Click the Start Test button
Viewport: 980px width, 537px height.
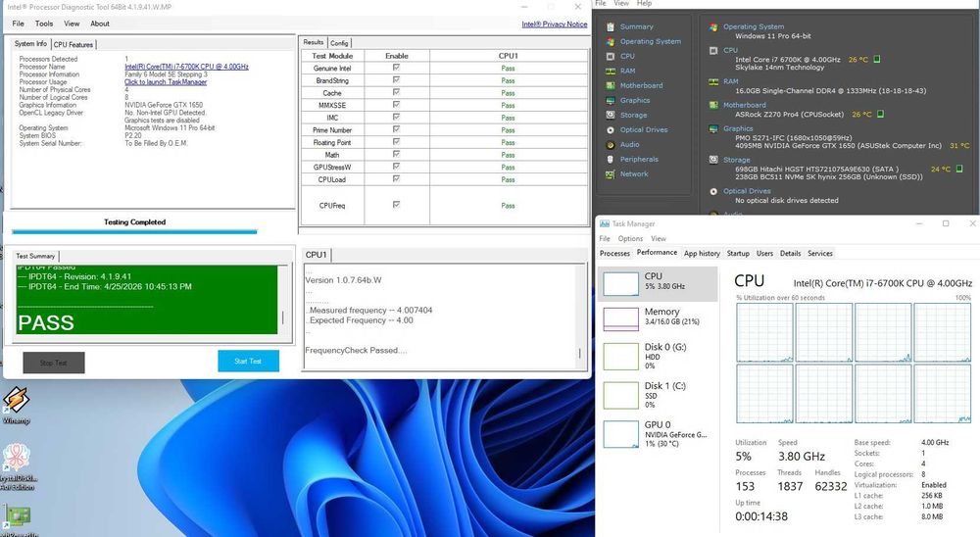tap(248, 362)
